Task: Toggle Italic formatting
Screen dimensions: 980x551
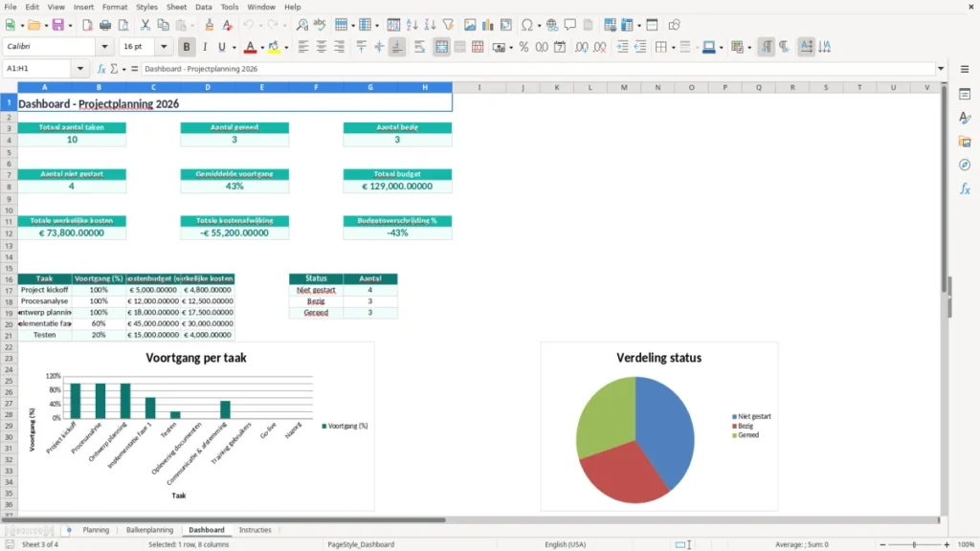Action: [x=205, y=47]
